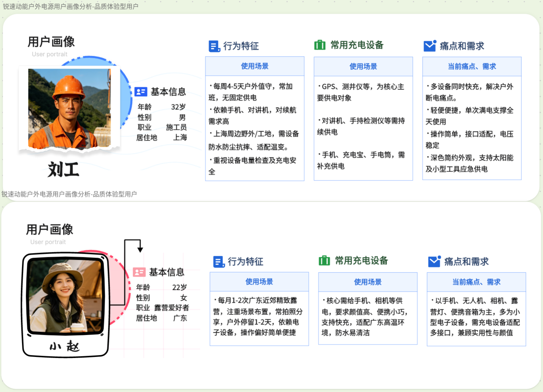Click the name label 刘工
Viewport: 543px width, 392px height.
point(64,169)
